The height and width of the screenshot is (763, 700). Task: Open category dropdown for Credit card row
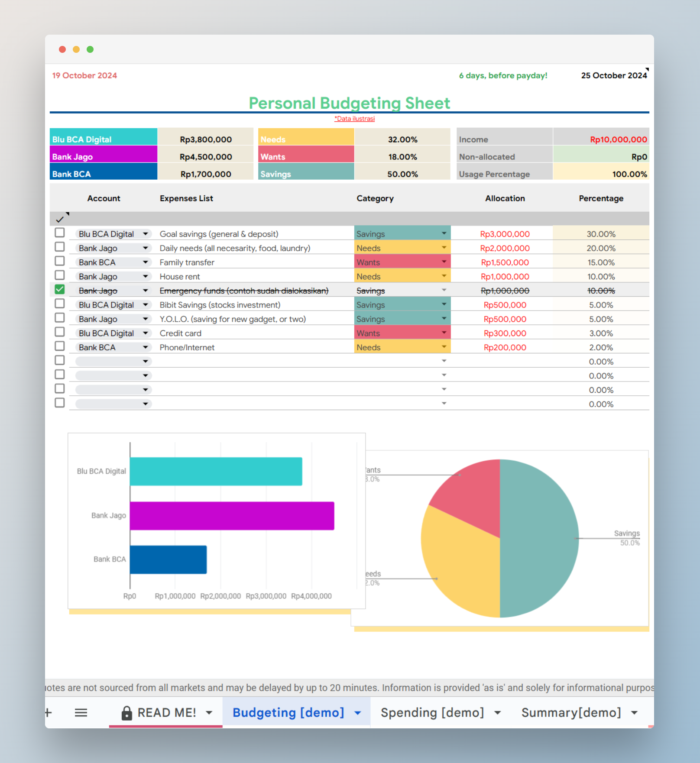(x=444, y=333)
